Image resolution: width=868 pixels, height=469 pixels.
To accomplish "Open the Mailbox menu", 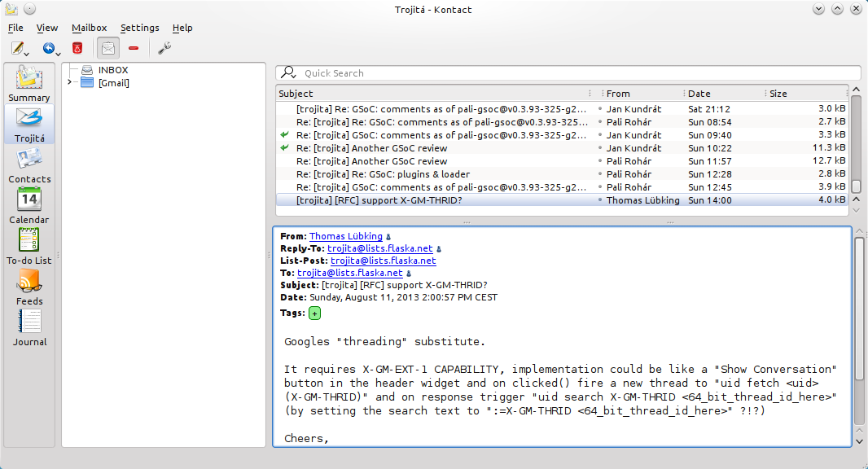I will click(89, 28).
